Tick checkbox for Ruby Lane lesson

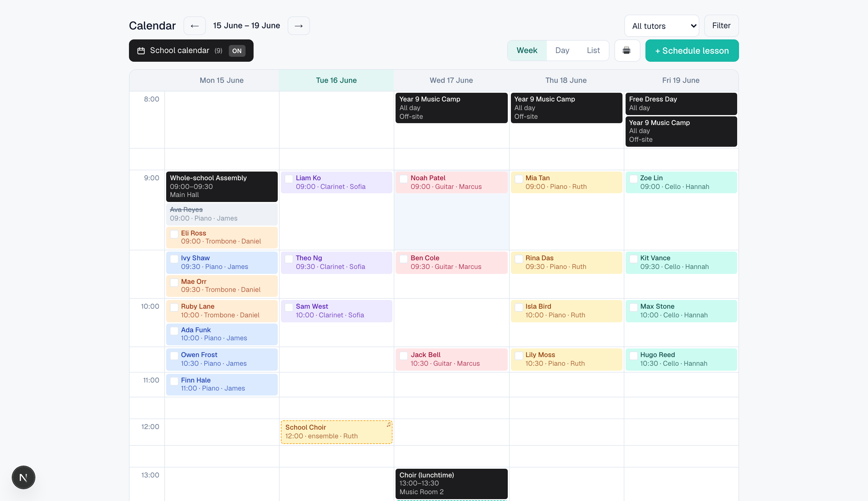tap(174, 307)
